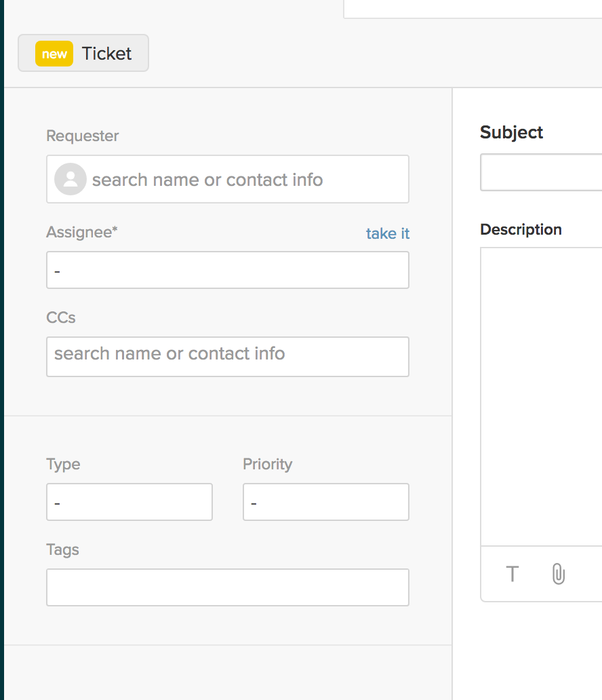Click the Priority field label
This screenshot has width=602, height=700.
(267, 464)
